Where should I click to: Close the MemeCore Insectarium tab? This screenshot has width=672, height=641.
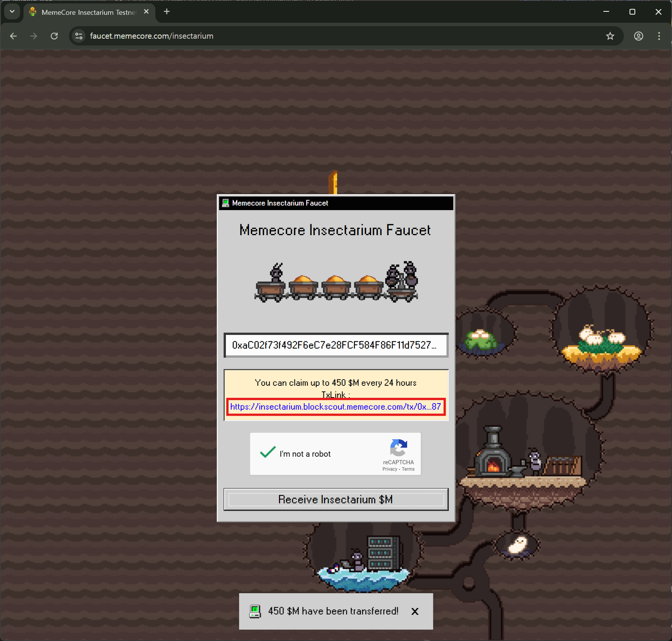pos(146,12)
